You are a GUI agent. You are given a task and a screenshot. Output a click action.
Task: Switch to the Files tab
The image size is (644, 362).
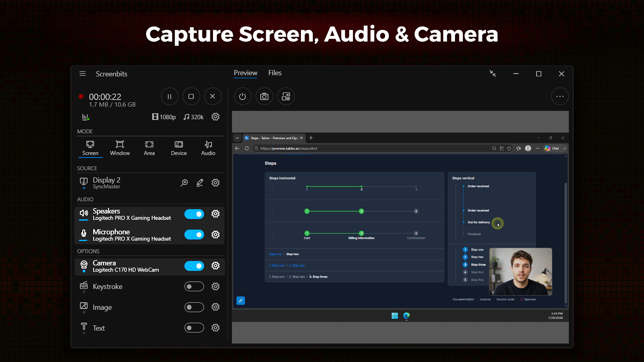click(x=275, y=73)
